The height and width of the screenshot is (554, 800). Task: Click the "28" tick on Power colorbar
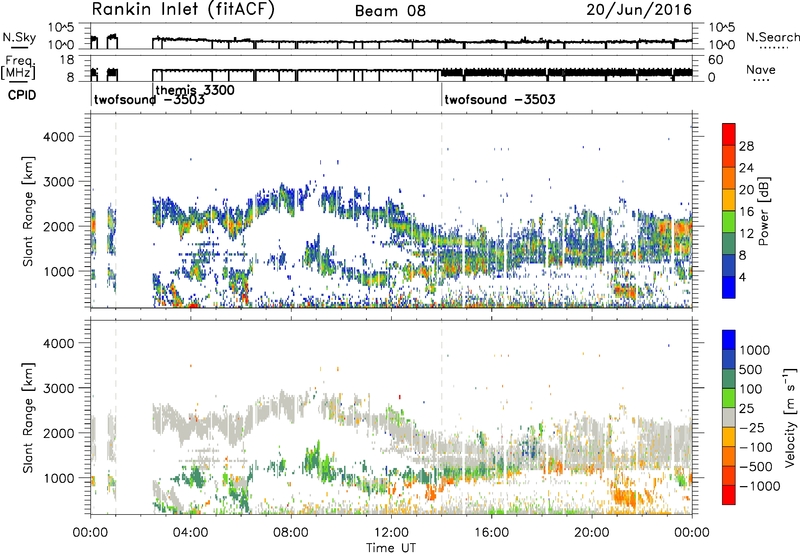[x=746, y=146]
